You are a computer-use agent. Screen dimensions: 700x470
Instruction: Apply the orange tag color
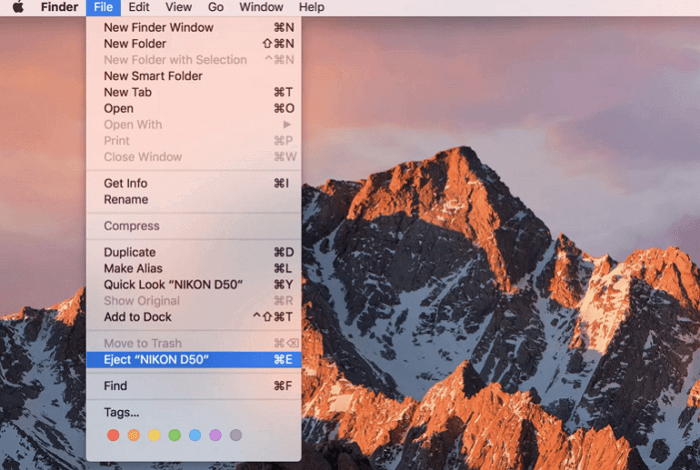click(133, 435)
